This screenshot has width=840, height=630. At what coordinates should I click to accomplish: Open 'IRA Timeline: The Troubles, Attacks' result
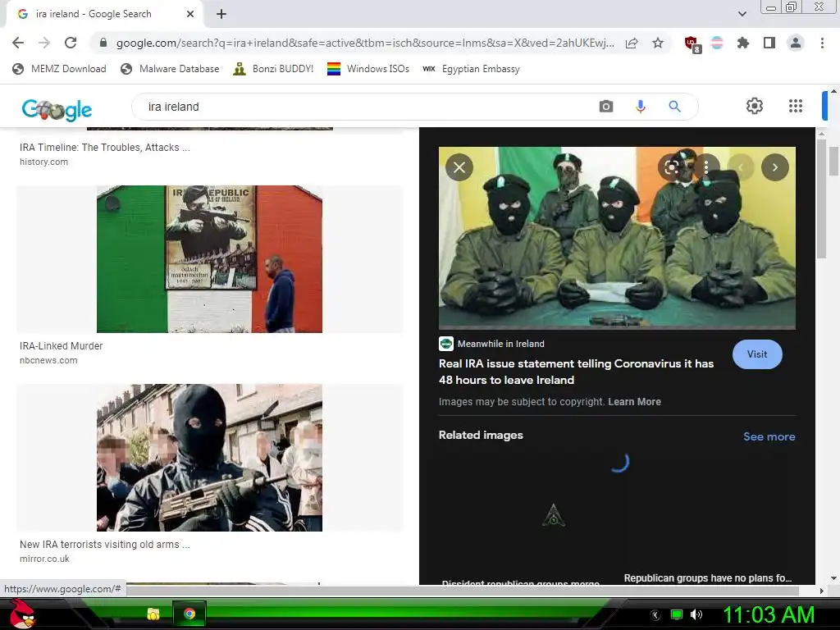pyautogui.click(x=105, y=148)
